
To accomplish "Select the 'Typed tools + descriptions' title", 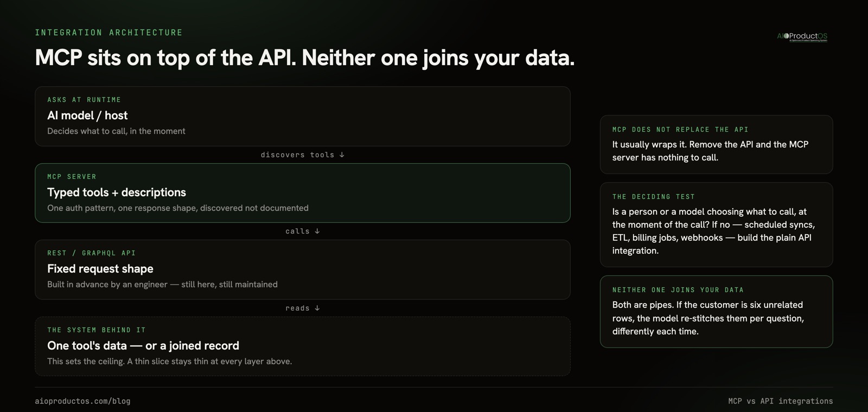I will pos(117,192).
